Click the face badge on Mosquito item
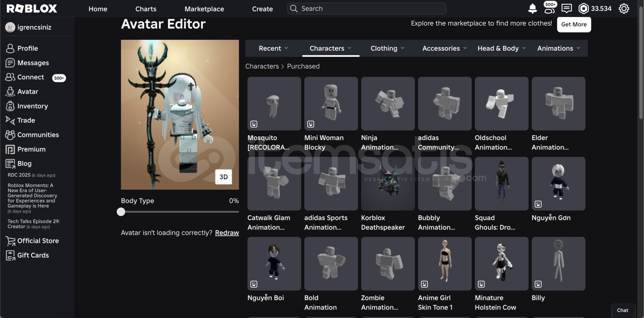 click(254, 124)
